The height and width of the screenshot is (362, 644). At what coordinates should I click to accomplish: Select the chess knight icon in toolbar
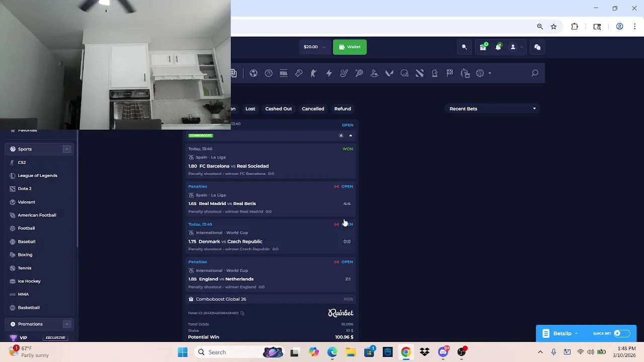[435, 73]
